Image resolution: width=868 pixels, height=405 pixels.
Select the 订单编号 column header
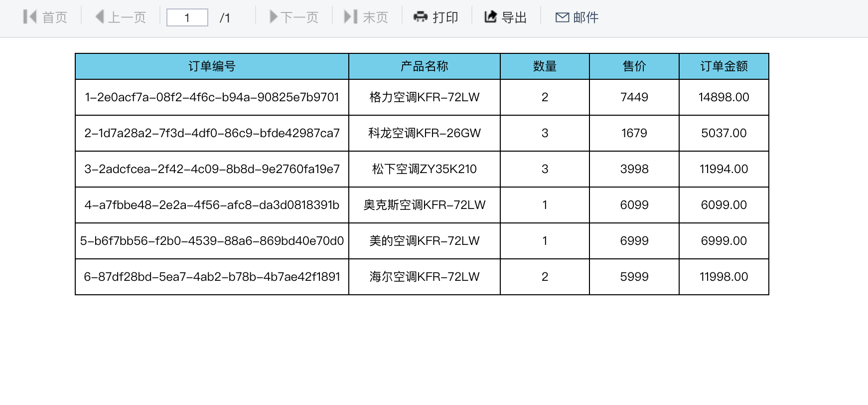click(x=212, y=66)
